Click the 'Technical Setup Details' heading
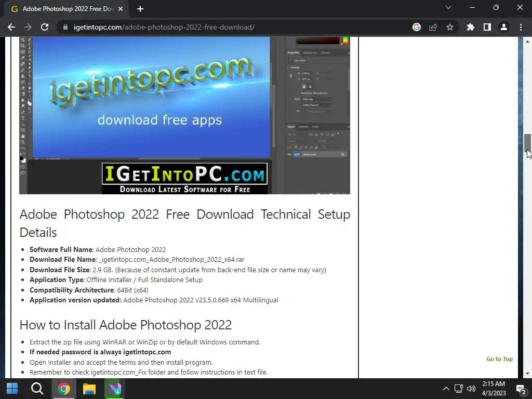 [184, 223]
